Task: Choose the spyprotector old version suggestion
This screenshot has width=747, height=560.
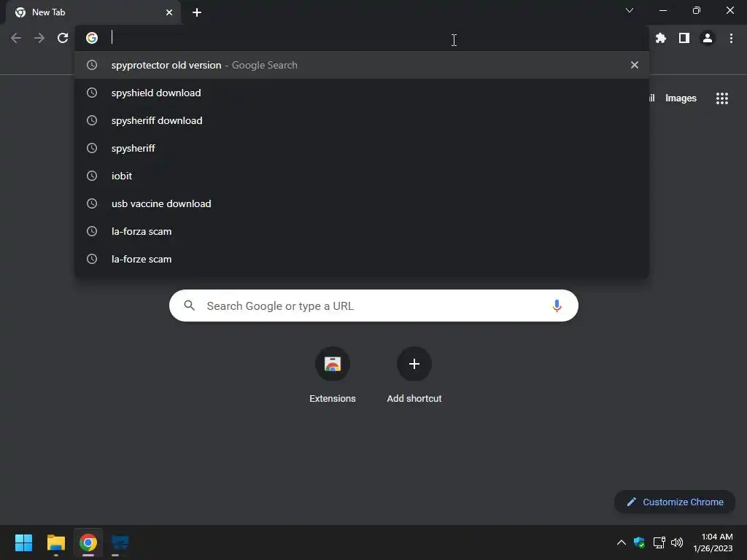Action: tap(362, 65)
